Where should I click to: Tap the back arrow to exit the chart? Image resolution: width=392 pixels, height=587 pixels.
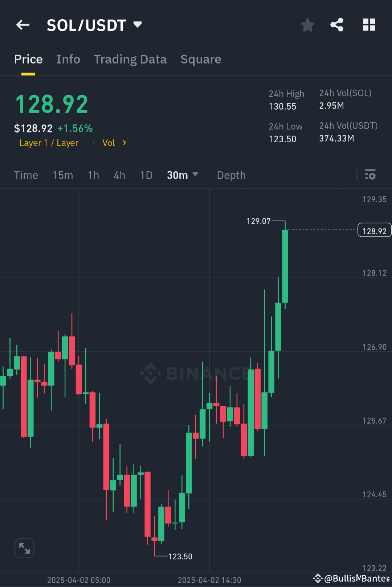(23, 25)
